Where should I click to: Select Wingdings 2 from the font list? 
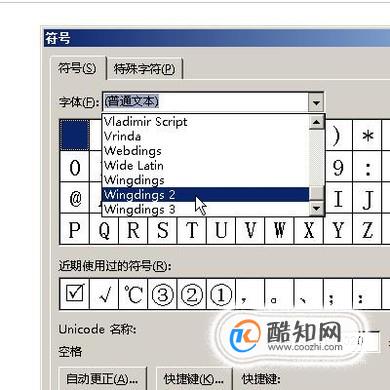point(205,194)
